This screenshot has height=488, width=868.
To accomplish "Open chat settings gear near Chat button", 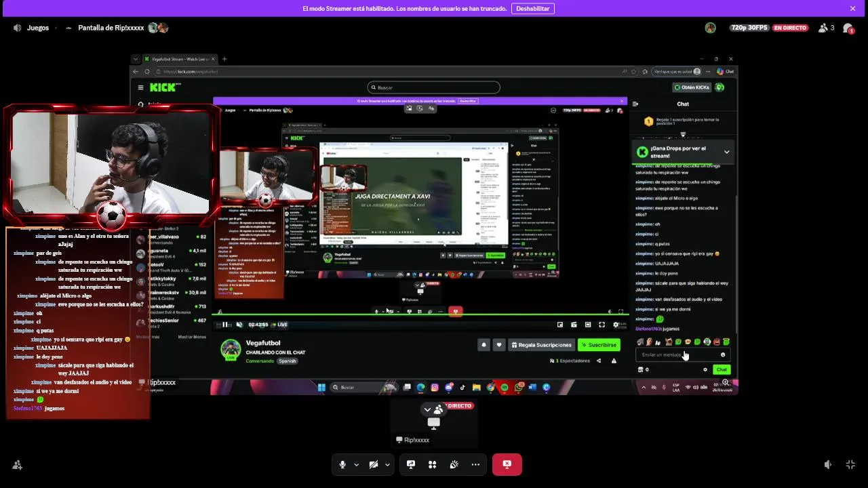I will click(x=705, y=369).
